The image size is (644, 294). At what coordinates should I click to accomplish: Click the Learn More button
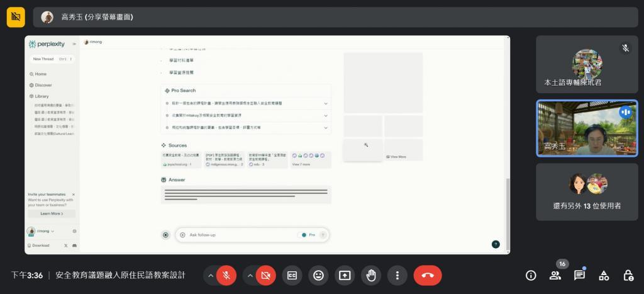tap(52, 213)
